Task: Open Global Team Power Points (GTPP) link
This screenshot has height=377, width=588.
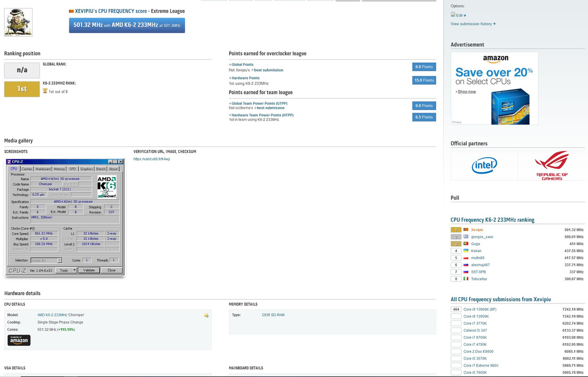Action: point(259,103)
